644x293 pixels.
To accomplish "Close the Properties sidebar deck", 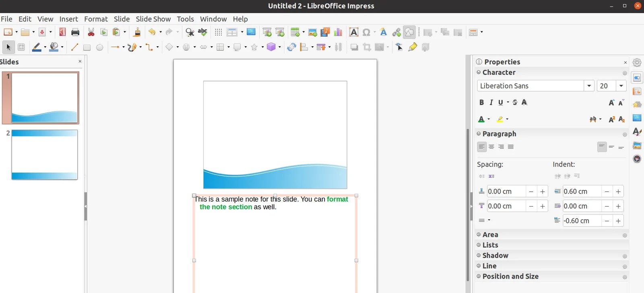I will point(625,62).
